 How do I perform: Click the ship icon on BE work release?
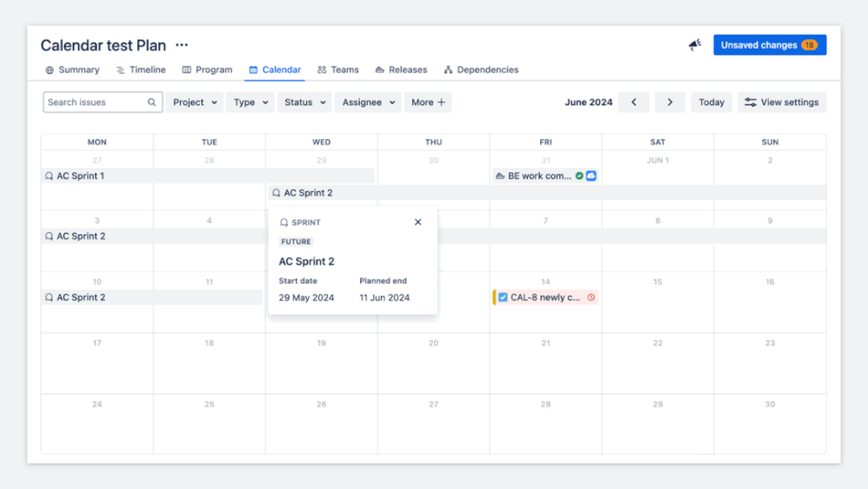(x=500, y=176)
